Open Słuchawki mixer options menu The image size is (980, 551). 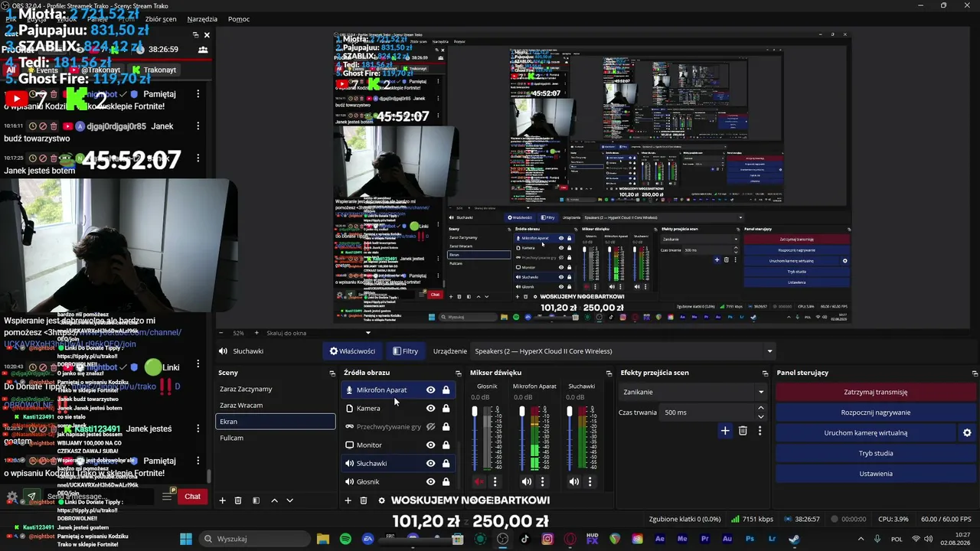[590, 482]
